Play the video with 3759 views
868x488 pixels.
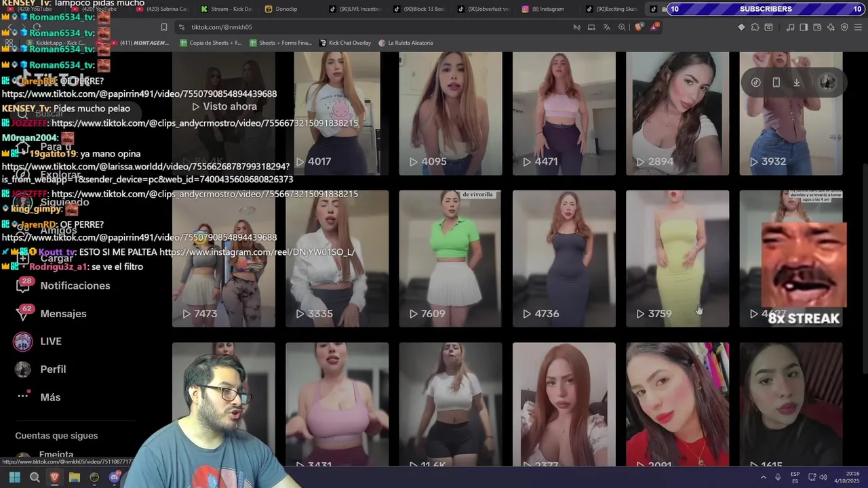[x=677, y=259]
